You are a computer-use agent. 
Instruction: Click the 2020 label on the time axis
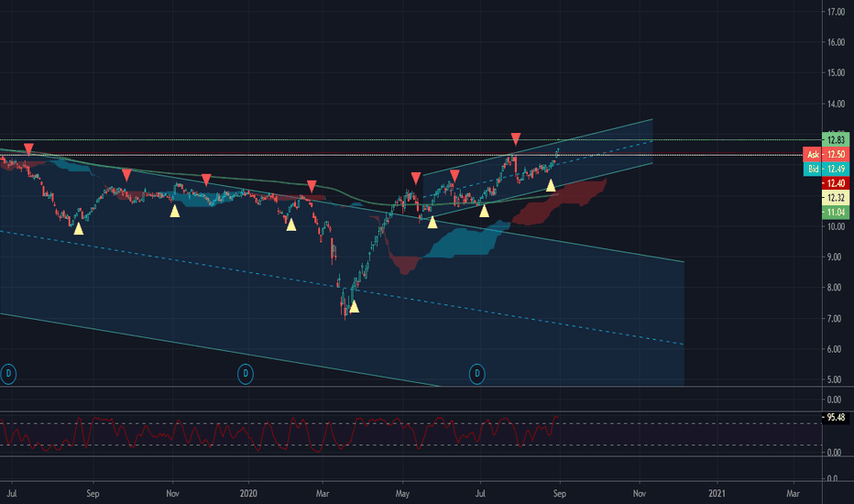coord(248,493)
